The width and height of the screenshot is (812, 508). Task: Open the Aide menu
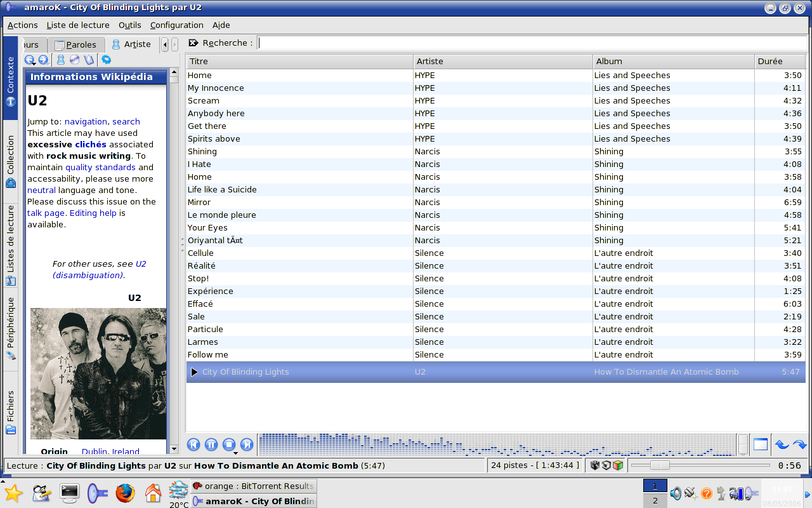[221, 25]
